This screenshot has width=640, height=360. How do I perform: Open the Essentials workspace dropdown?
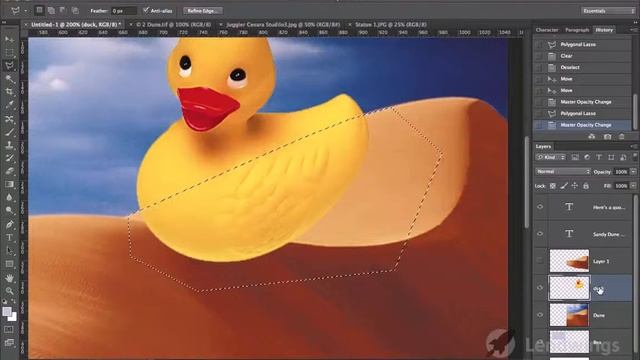tap(608, 11)
